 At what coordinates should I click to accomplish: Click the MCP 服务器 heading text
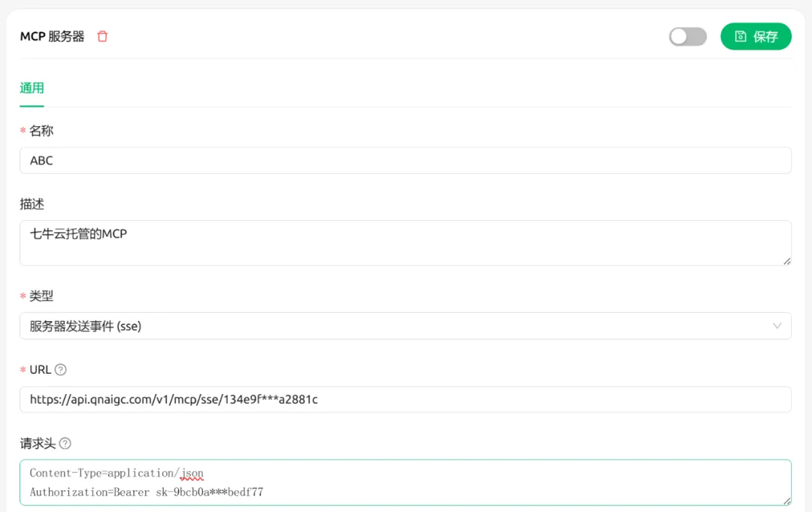click(x=52, y=36)
